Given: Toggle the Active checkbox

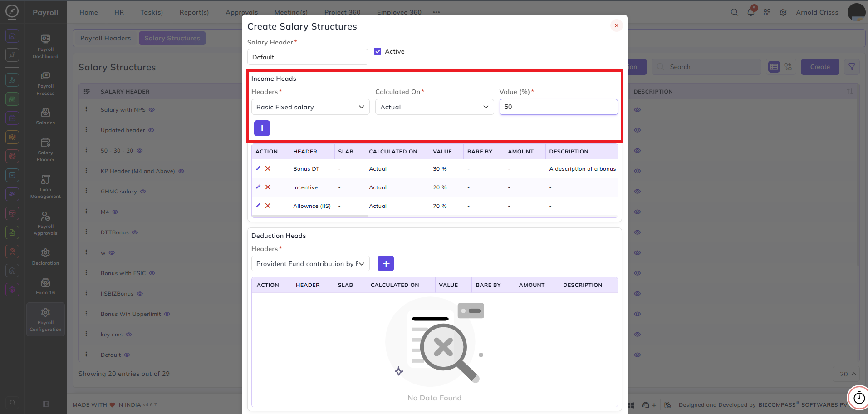Looking at the screenshot, I should click(x=378, y=51).
